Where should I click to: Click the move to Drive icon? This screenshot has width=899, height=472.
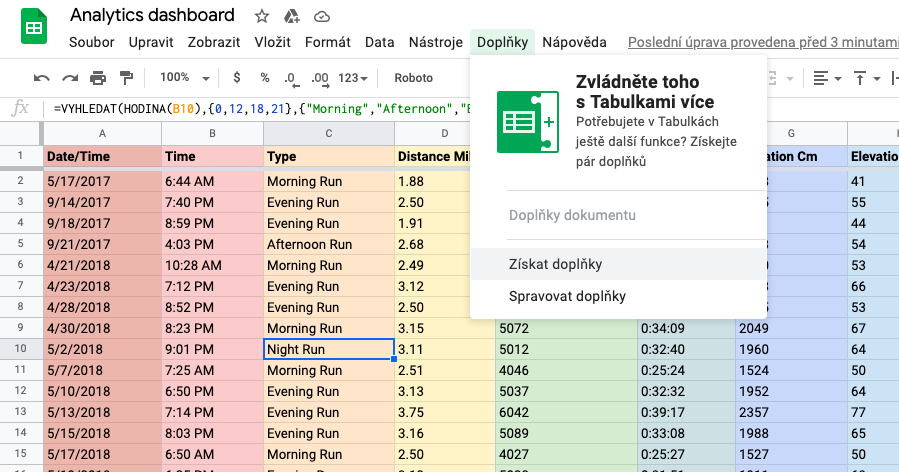[x=292, y=16]
